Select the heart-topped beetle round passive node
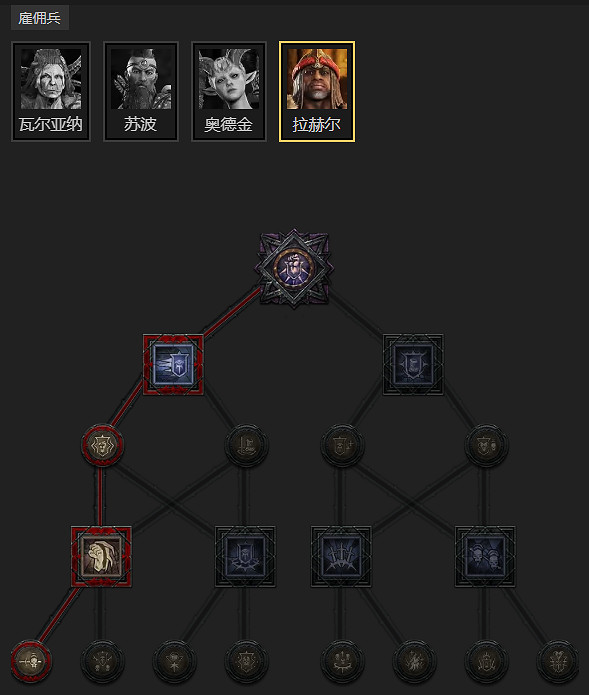This screenshot has width=589, height=695. [x=558, y=661]
